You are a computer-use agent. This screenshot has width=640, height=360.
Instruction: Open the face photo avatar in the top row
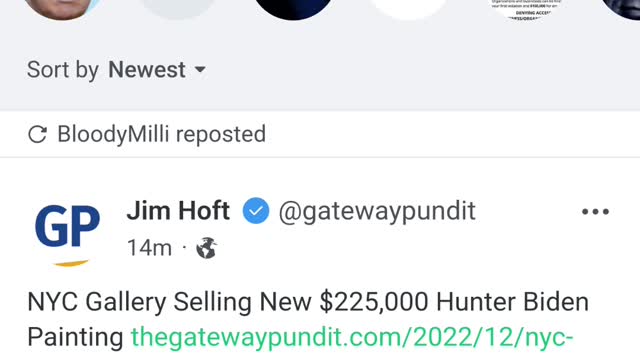coord(62,9)
